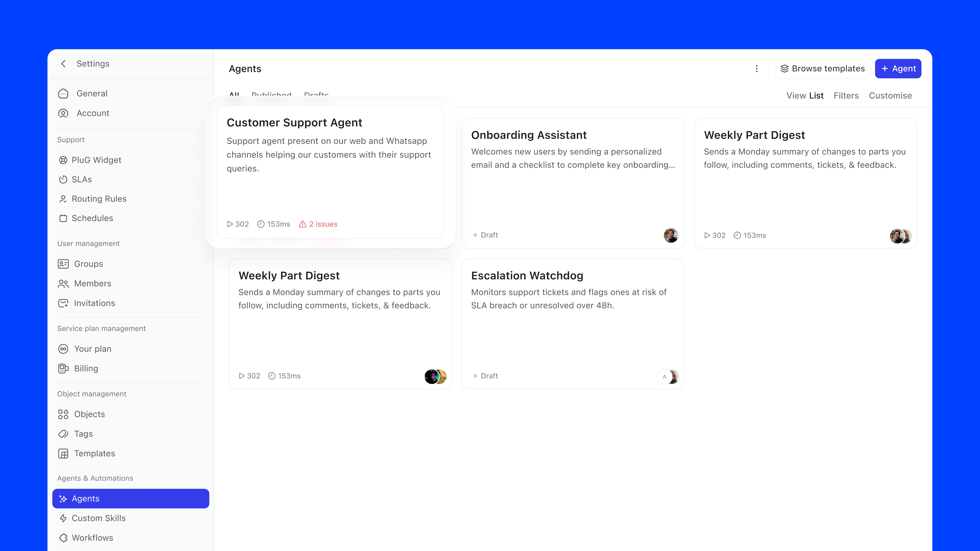Screen dimensions: 980x551
Task: Open the Escalation Watchdog card
Action: (572, 324)
